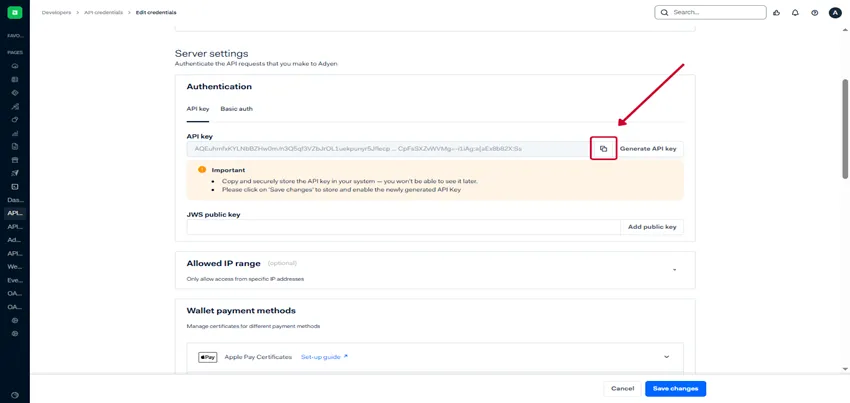Click Add public key button
This screenshot has width=850, height=403.
pos(652,227)
